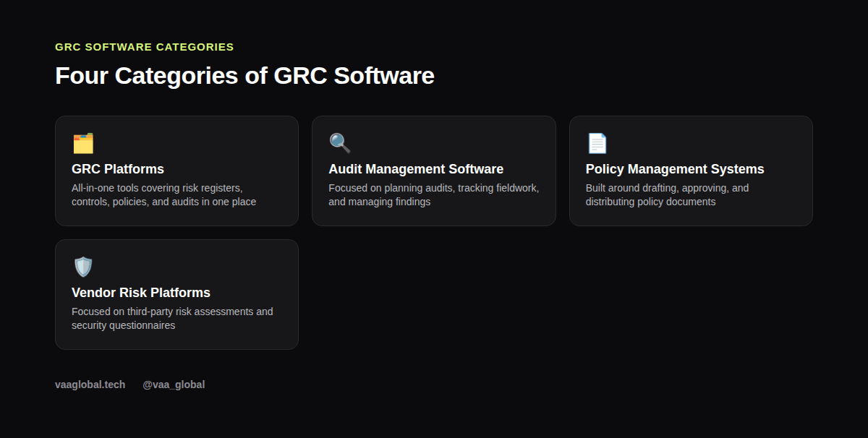Select the Audit Management Software title
The image size is (868, 438).
(416, 169)
